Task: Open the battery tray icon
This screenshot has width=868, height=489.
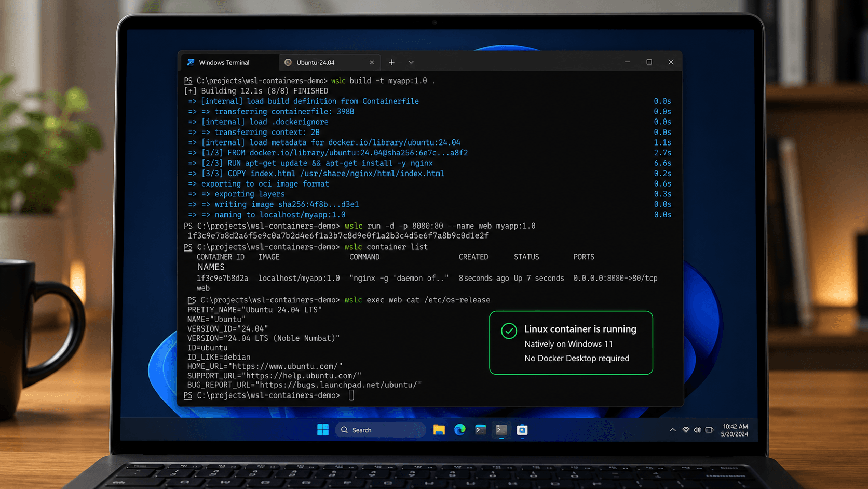Action: coord(709,430)
